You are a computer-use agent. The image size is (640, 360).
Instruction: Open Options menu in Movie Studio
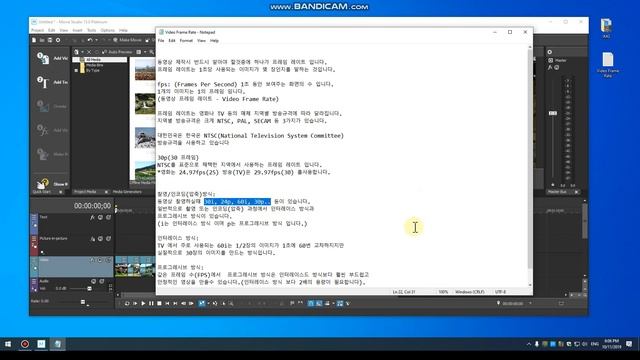(107, 30)
